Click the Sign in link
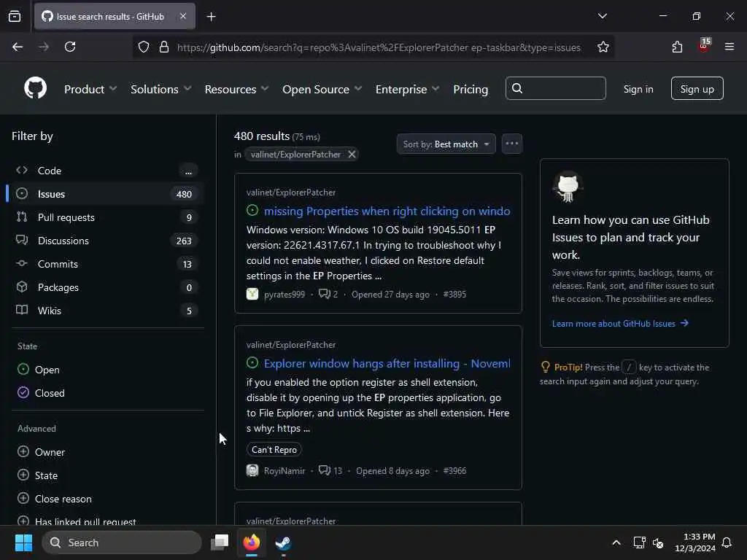747x560 pixels. (x=638, y=89)
